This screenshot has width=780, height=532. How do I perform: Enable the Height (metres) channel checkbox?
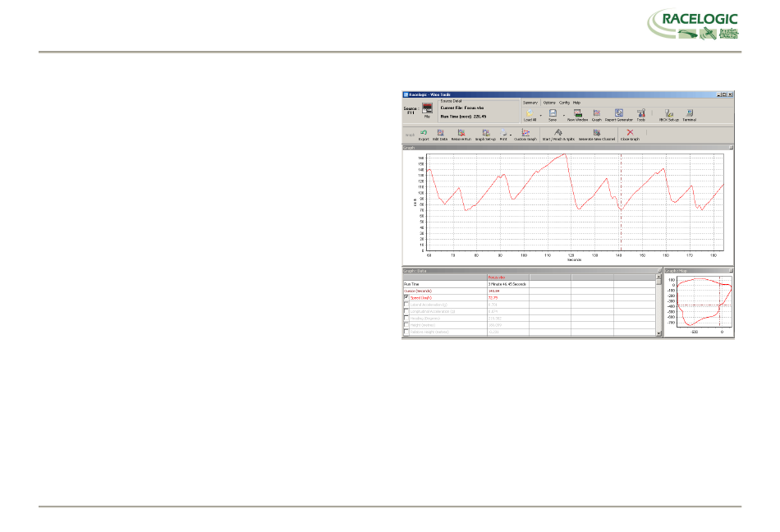[x=406, y=325]
